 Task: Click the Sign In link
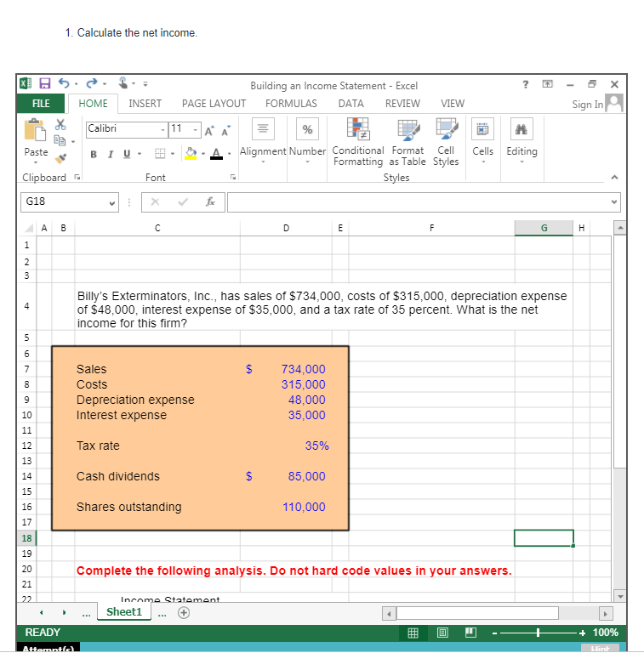point(587,105)
